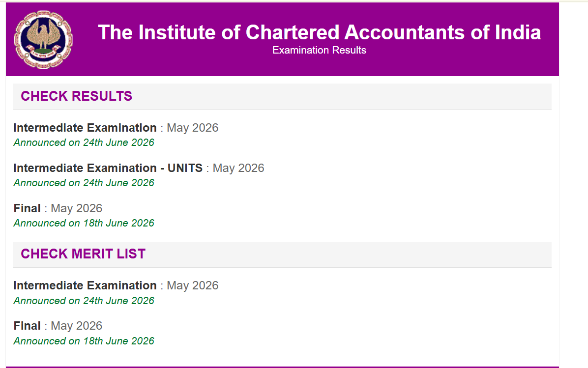Open Intermediate Examination - UNITS results link
This screenshot has width=588, height=368.
(108, 168)
